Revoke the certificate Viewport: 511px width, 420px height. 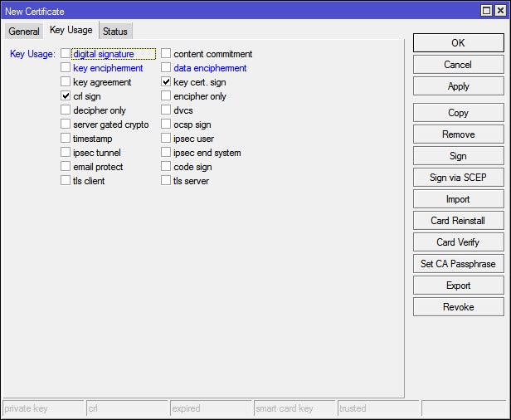pyautogui.click(x=458, y=307)
